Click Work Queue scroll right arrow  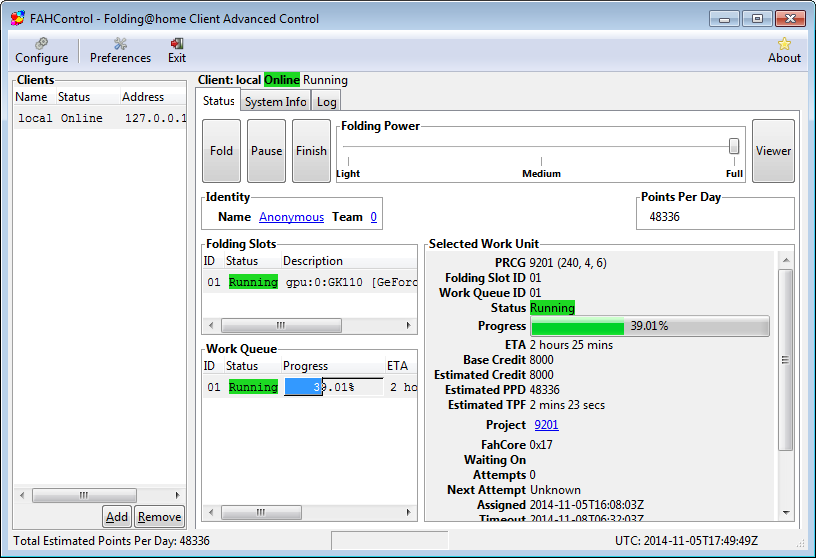pos(409,512)
